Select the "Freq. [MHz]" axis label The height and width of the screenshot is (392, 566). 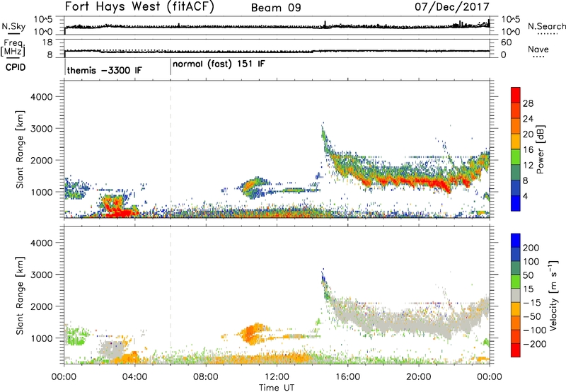coord(13,48)
